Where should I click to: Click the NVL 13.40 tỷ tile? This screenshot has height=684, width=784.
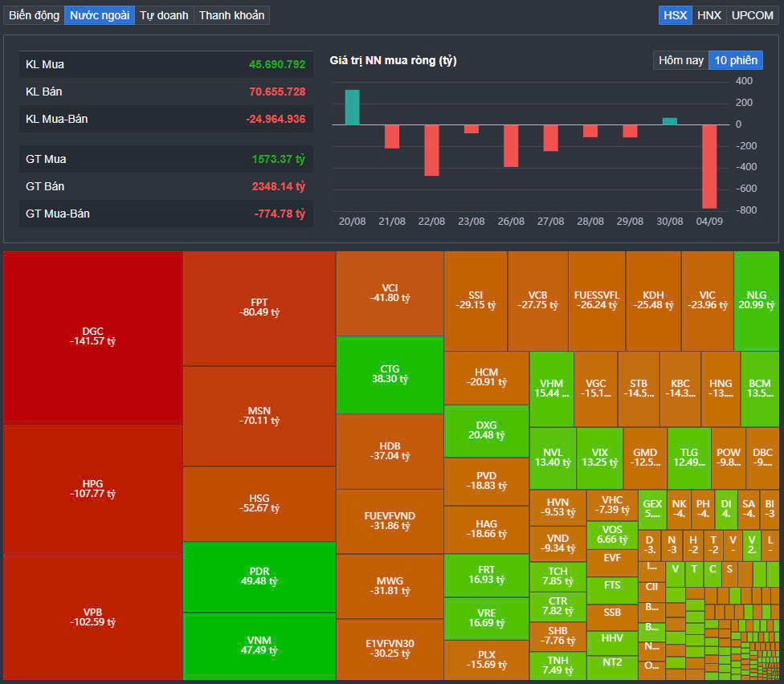click(x=553, y=458)
